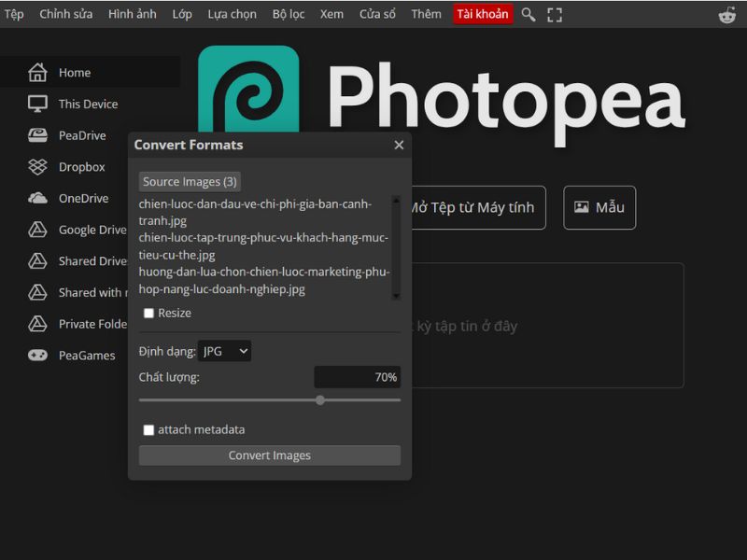
Task: Open the Chỉnh sửa menu
Action: pyautogui.click(x=65, y=14)
